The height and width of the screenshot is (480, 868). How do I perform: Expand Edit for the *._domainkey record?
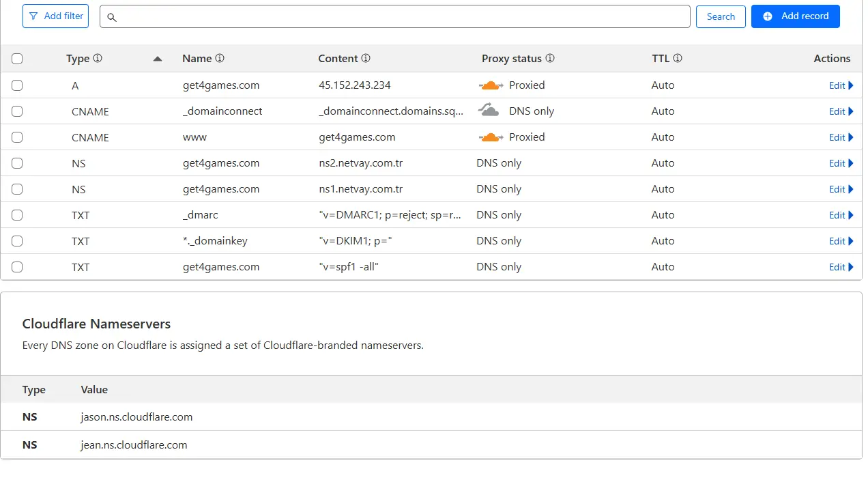[x=841, y=241]
